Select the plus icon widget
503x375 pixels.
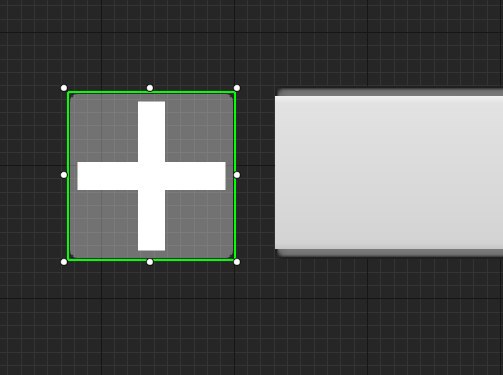[152, 176]
